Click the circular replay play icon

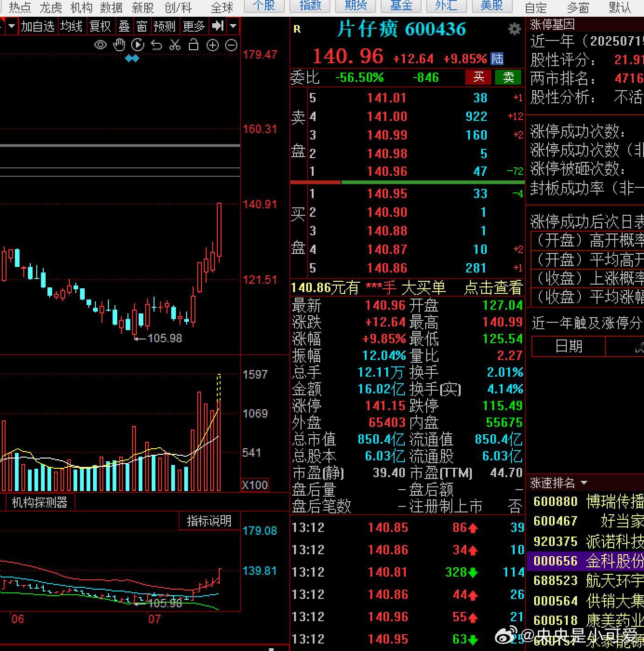[138, 45]
